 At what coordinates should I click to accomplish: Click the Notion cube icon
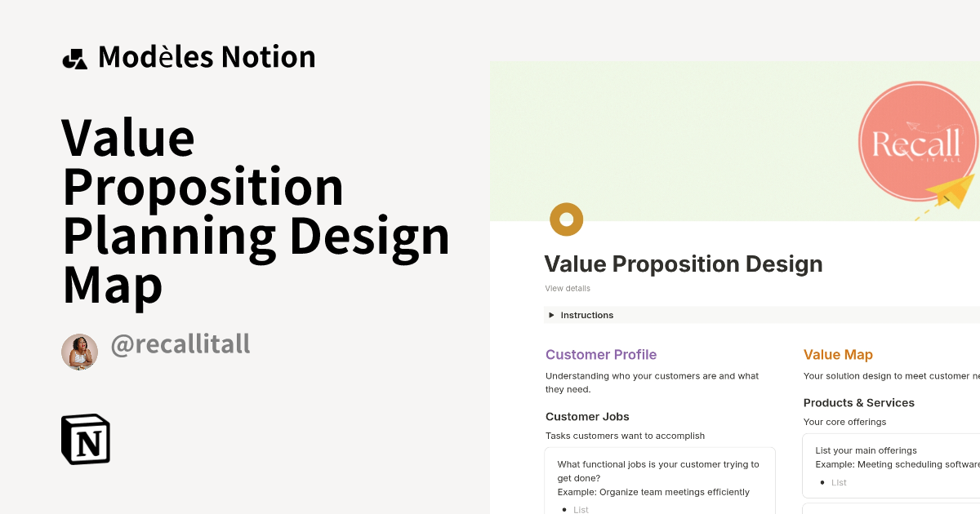tap(85, 439)
